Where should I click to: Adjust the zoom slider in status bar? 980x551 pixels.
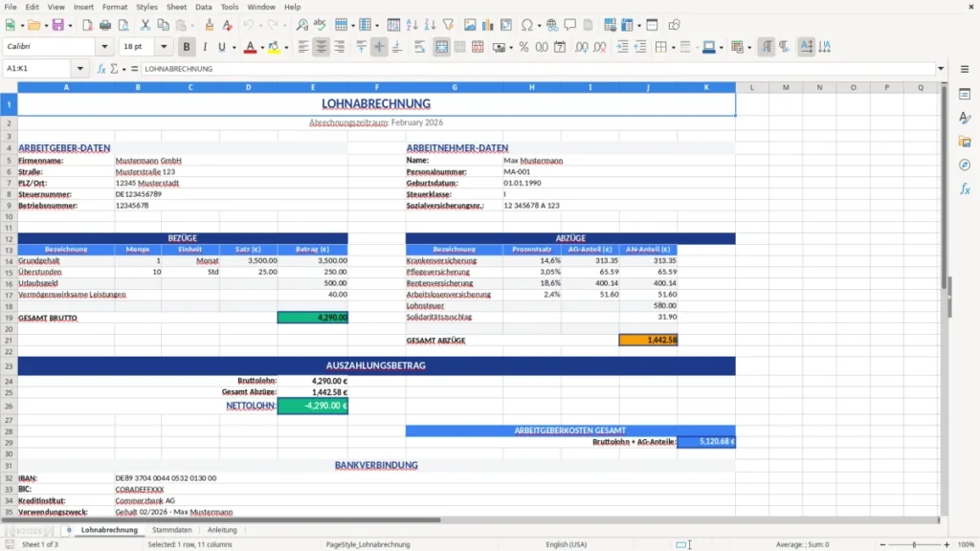click(914, 544)
